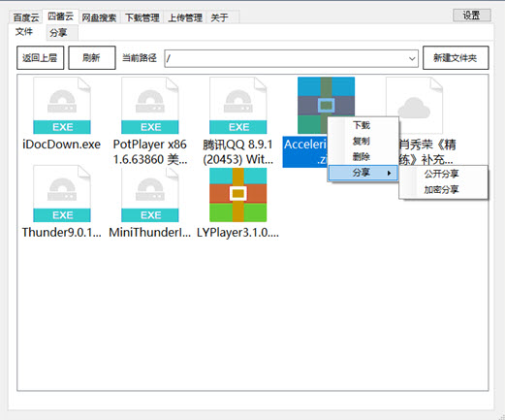The image size is (505, 420).
Task: Choose 下载 from the context menu
Action: [x=362, y=125]
